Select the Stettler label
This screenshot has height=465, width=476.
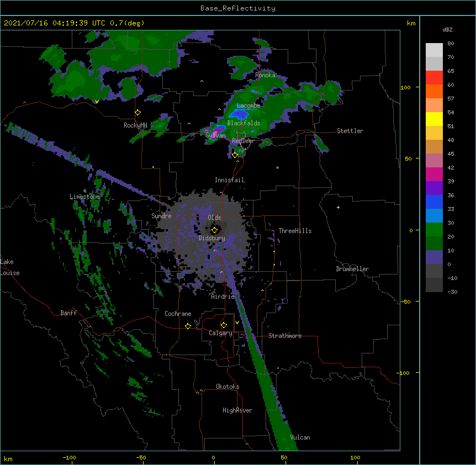(x=350, y=131)
